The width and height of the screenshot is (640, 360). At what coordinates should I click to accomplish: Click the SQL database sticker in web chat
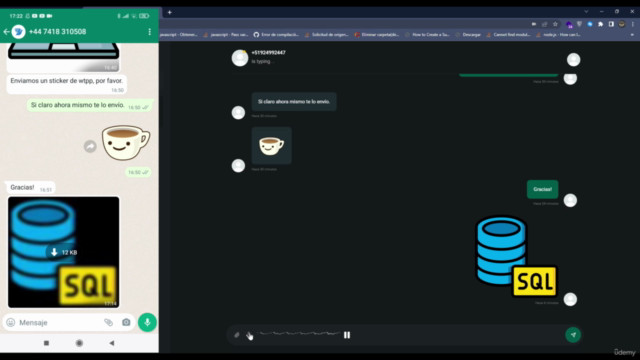pos(516,256)
